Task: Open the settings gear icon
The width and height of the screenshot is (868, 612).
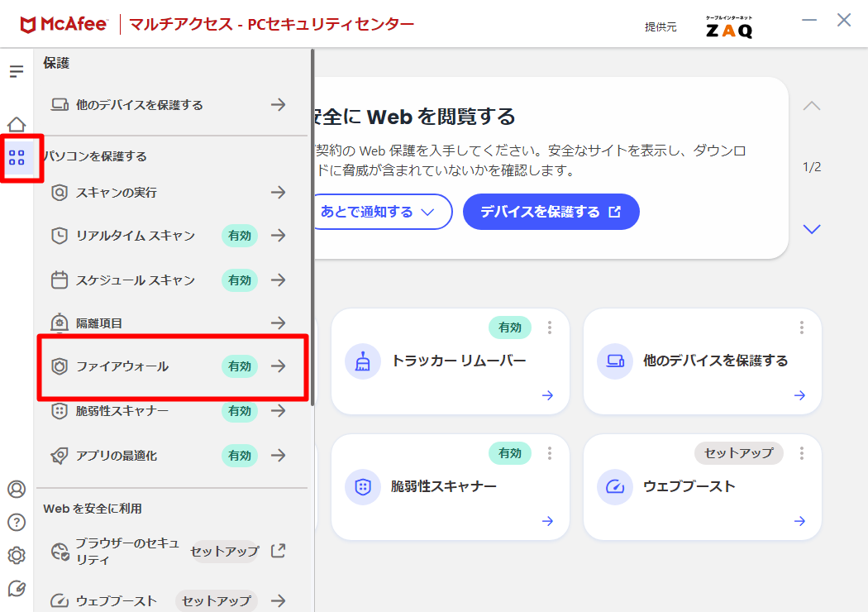Action: pos(17,555)
